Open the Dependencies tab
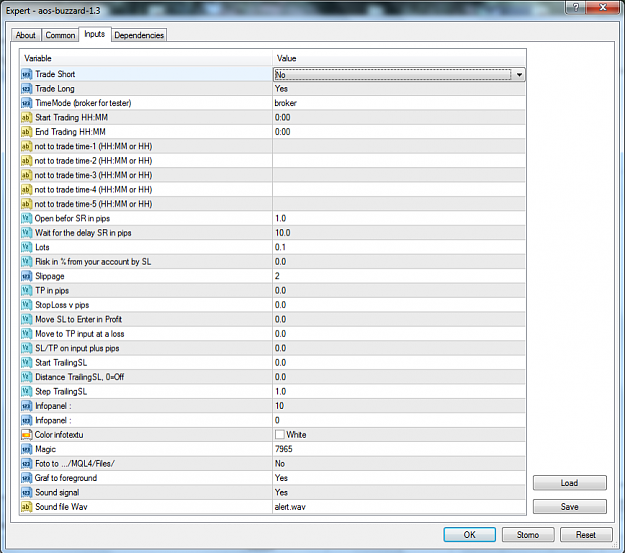This screenshot has height=553, width=625. (x=139, y=35)
